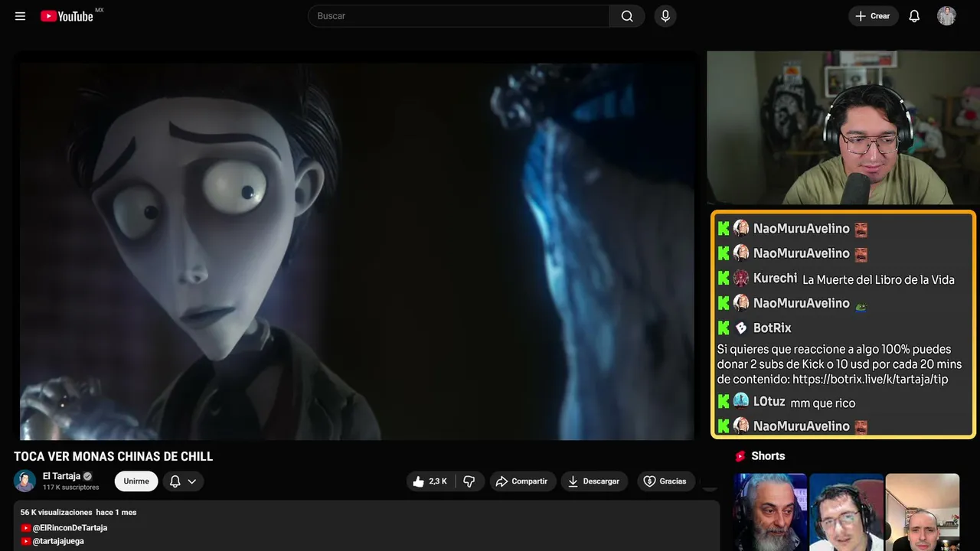The width and height of the screenshot is (980, 551).
Task: Click the Kurechi chat message text
Action: pyautogui.click(x=878, y=280)
